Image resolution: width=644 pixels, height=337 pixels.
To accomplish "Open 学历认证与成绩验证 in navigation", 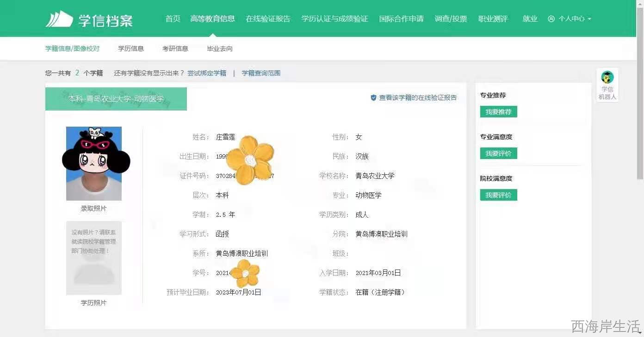I will tap(334, 19).
